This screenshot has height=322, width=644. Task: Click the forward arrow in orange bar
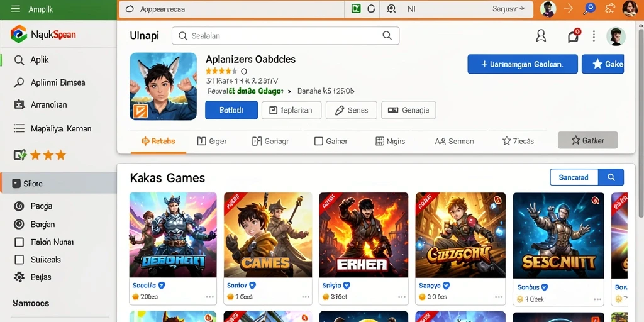coord(569,8)
